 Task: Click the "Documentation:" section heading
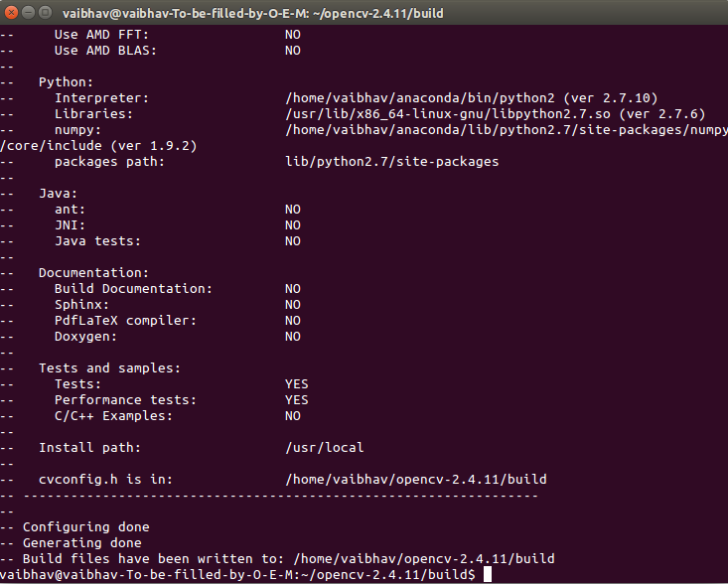coord(93,272)
